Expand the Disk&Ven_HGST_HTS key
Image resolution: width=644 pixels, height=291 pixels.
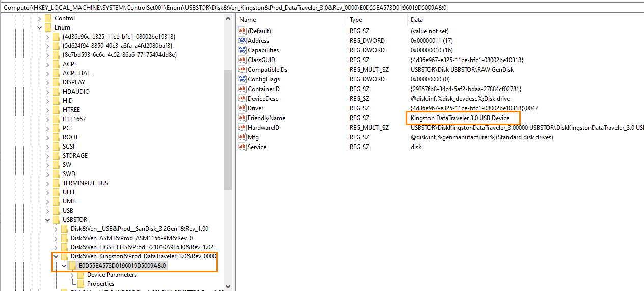click(56, 247)
